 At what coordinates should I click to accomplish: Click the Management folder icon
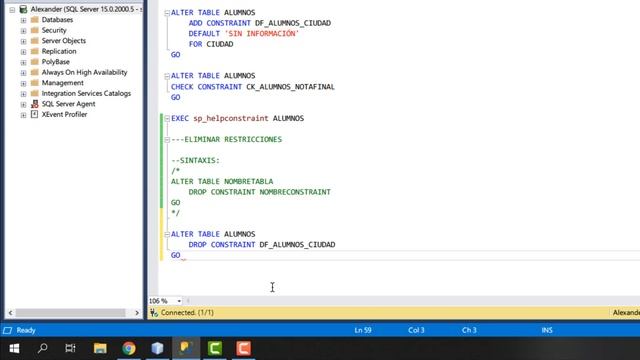pyautogui.click(x=35, y=83)
